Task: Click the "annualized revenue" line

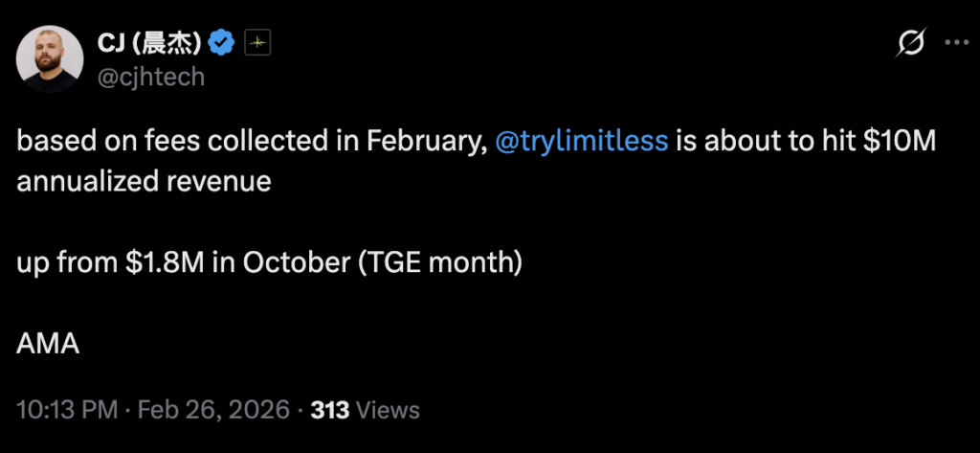Action: (144, 181)
